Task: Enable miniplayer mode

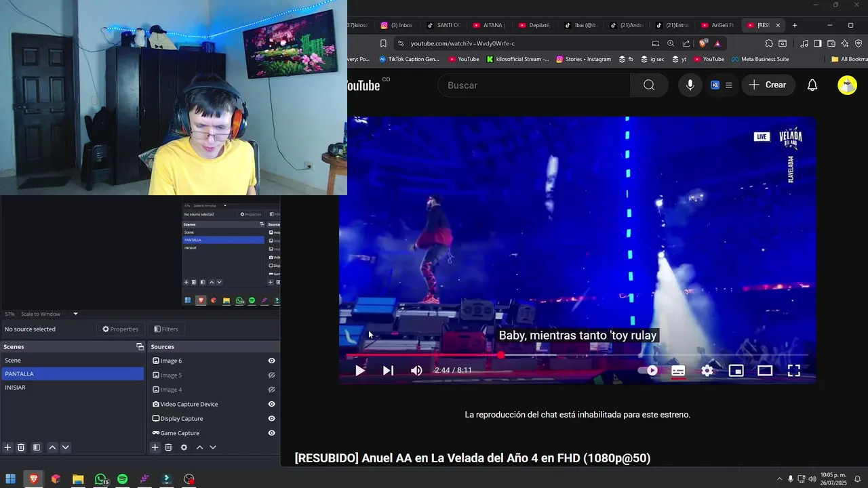Action: pyautogui.click(x=736, y=371)
